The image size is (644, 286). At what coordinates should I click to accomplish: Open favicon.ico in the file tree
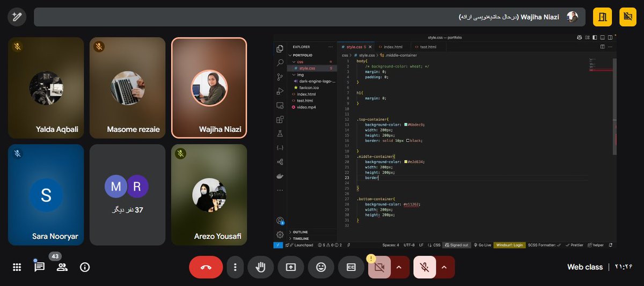tap(312, 87)
